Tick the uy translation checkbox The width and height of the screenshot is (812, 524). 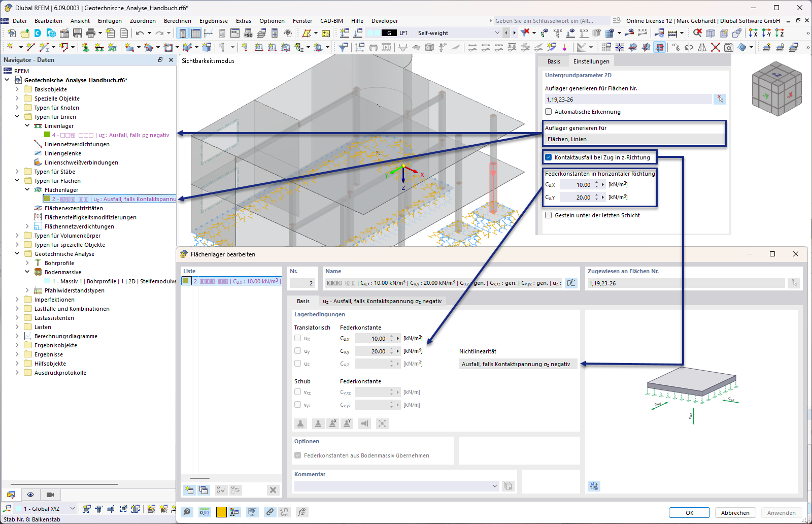[x=297, y=351]
